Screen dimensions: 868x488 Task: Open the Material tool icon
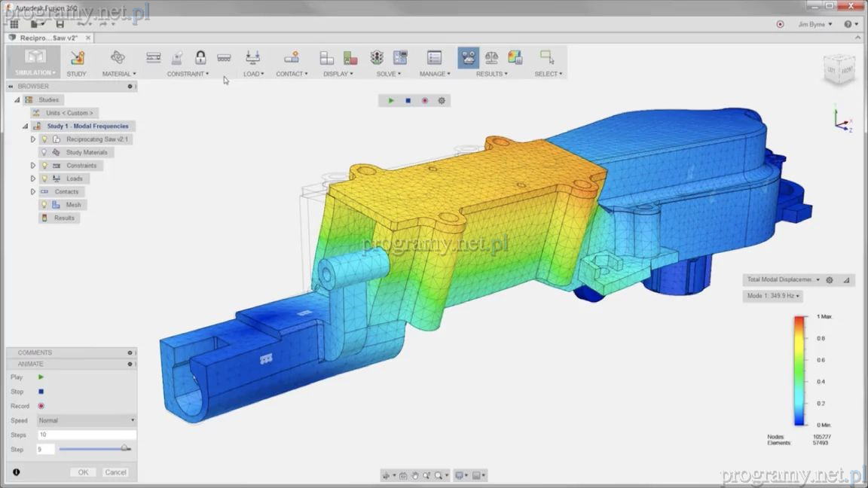pos(118,58)
